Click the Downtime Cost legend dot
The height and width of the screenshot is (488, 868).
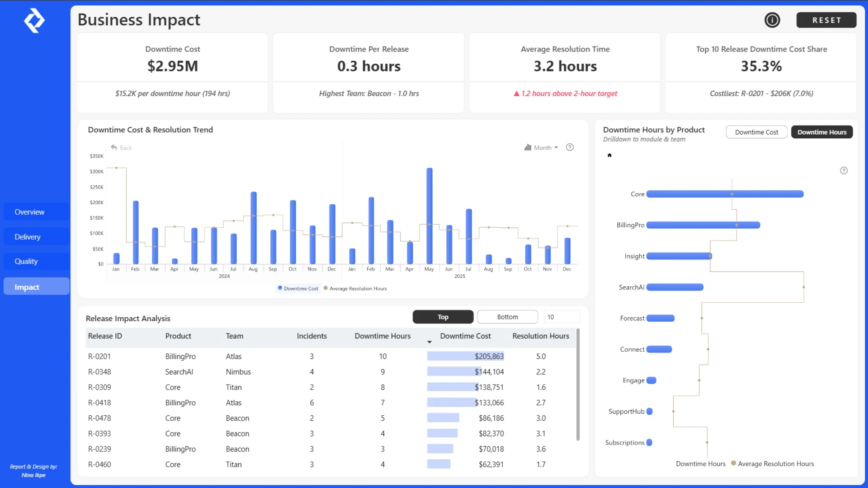280,288
